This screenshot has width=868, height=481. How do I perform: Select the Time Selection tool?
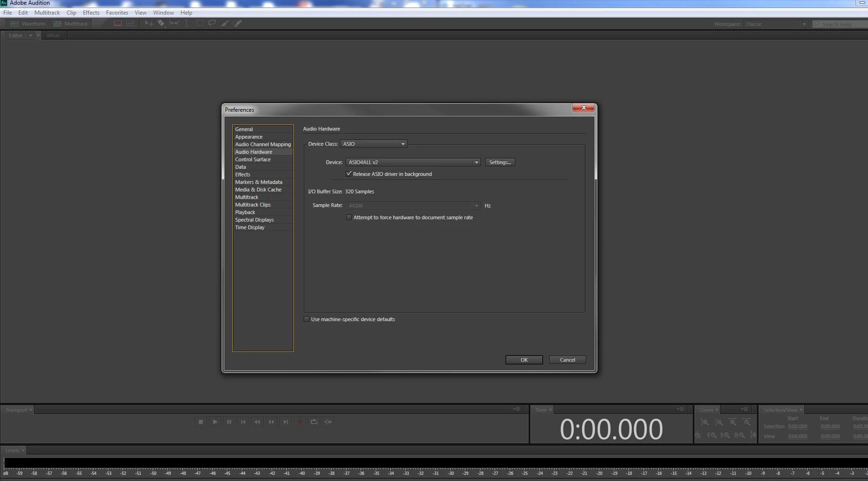coord(187,23)
